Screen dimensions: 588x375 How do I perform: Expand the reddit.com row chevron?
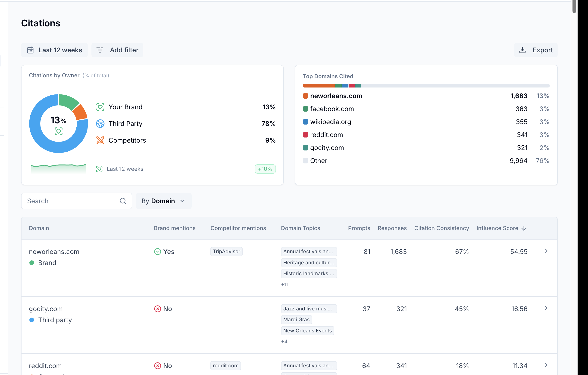(x=546, y=365)
